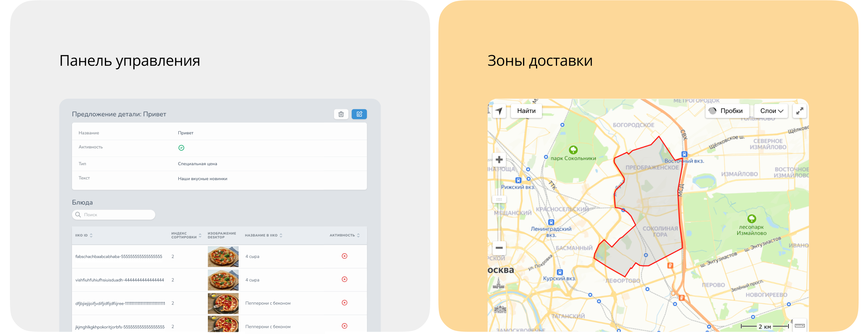Click the map zoom slider handle
Screen dimensions: 868x334
tap(499, 199)
